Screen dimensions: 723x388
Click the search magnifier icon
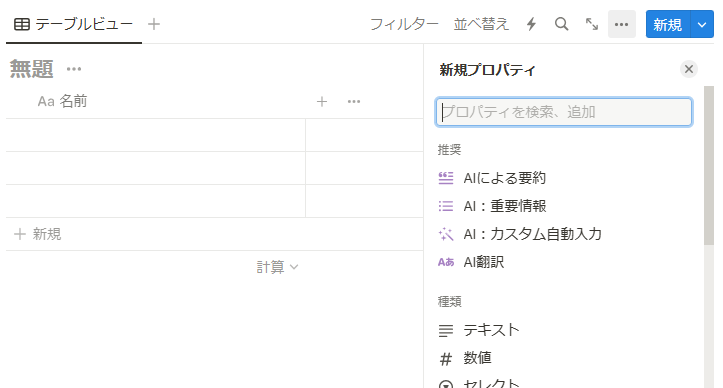[561, 24]
